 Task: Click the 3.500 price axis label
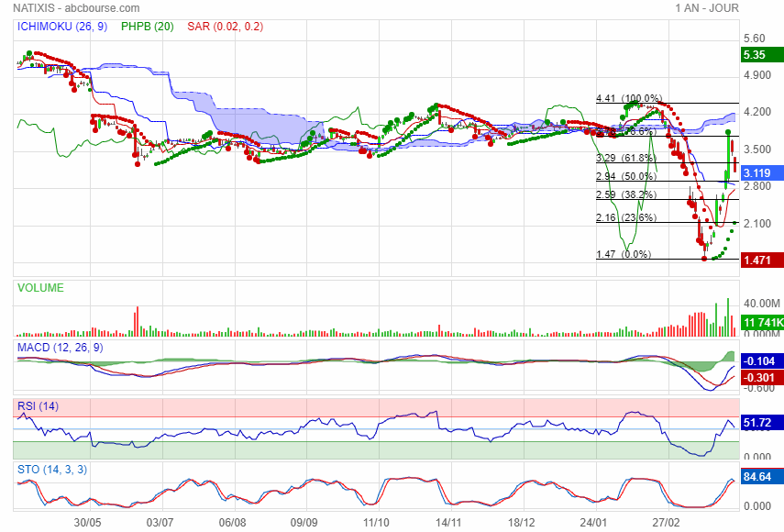click(757, 149)
